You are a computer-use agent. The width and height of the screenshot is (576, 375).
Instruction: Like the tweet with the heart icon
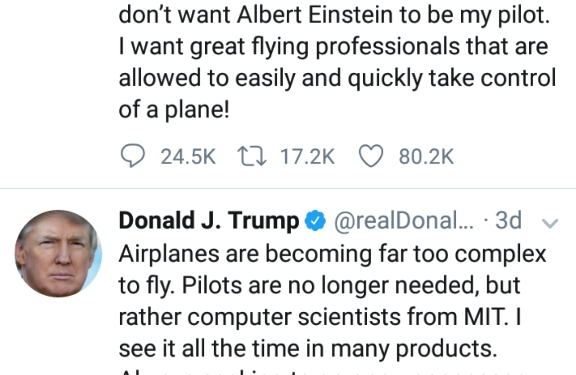371,156
